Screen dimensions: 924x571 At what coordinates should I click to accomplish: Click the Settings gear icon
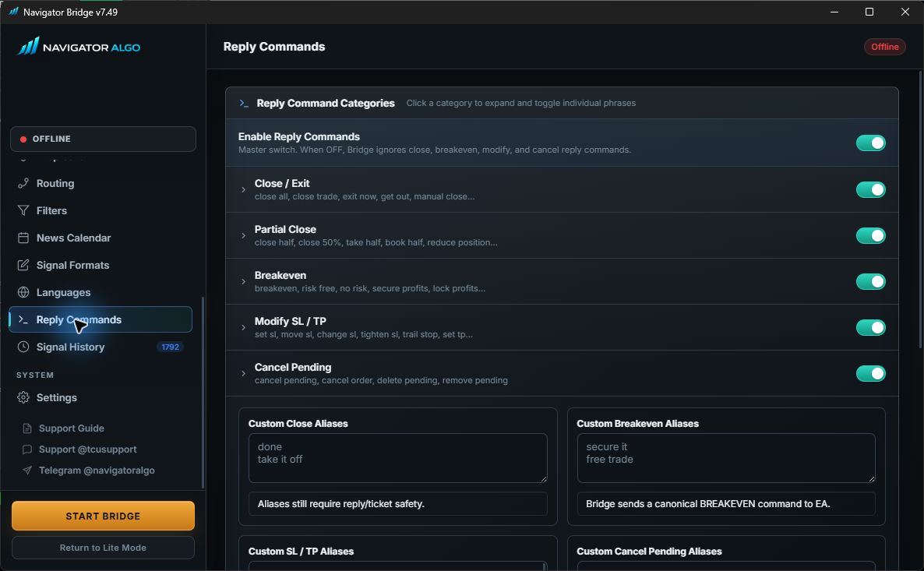(x=23, y=397)
